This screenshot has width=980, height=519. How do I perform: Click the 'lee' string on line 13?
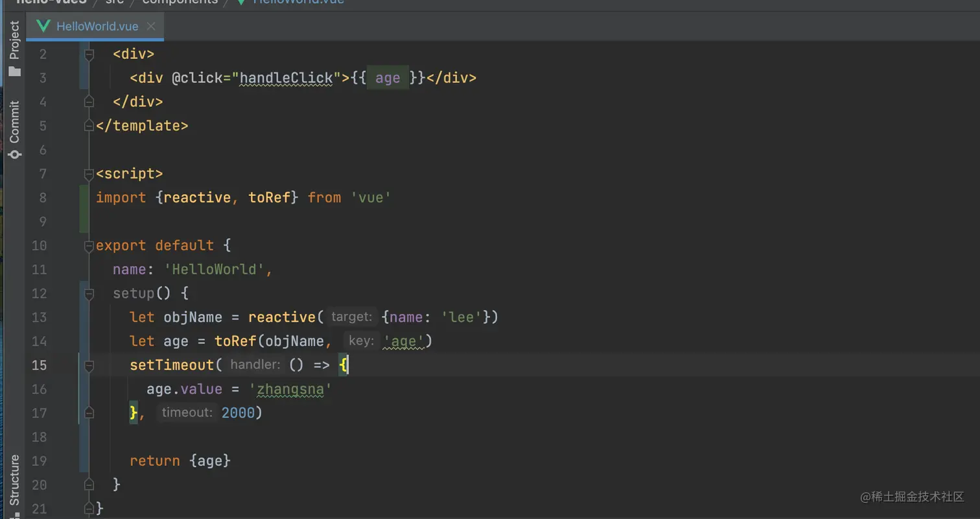tap(461, 317)
